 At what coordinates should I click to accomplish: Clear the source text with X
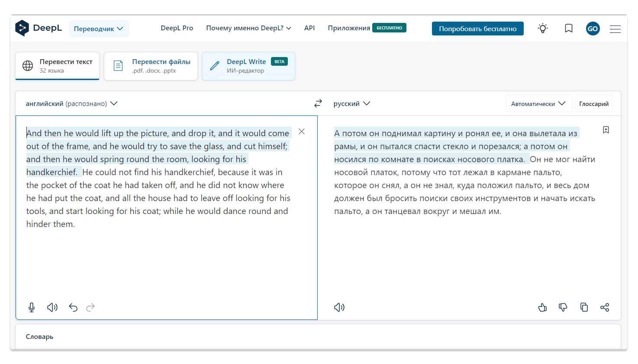(x=302, y=131)
